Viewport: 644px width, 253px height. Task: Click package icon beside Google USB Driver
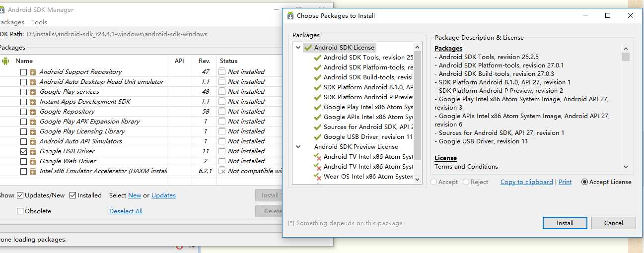point(33,151)
